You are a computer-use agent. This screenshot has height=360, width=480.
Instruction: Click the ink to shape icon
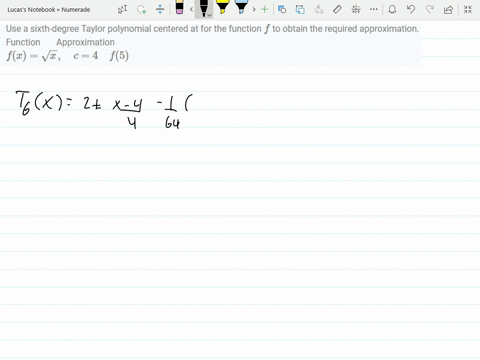click(300, 9)
